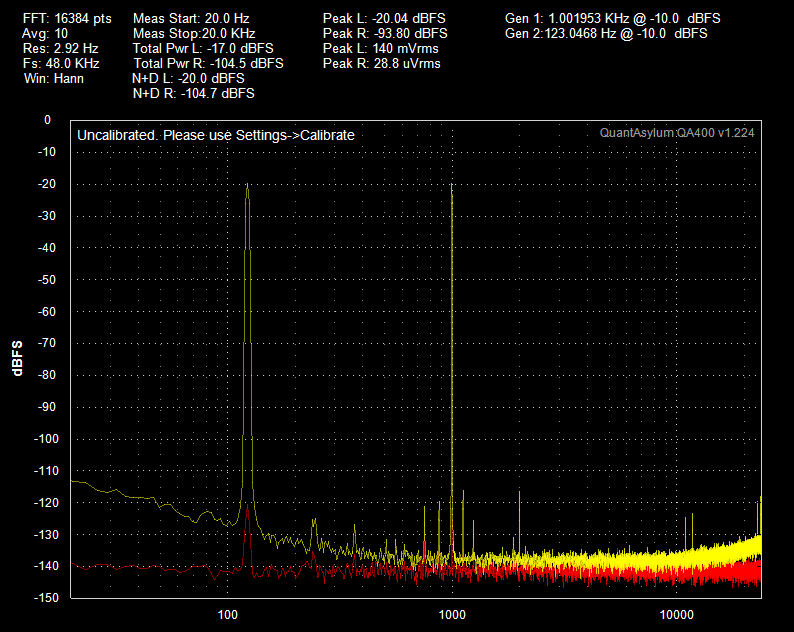Click 'Peak L: -20.04 dBFS' readout
Screen dimensions: 794x632
[384, 19]
